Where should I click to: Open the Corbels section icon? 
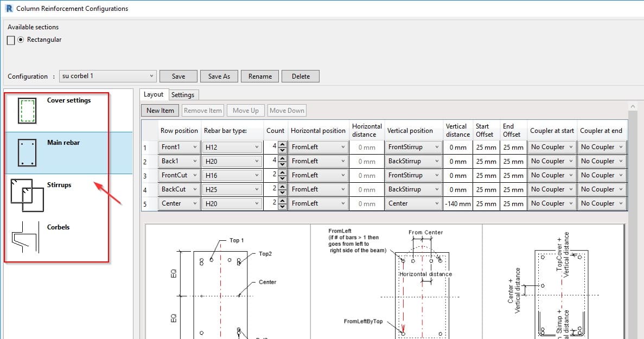click(x=25, y=238)
